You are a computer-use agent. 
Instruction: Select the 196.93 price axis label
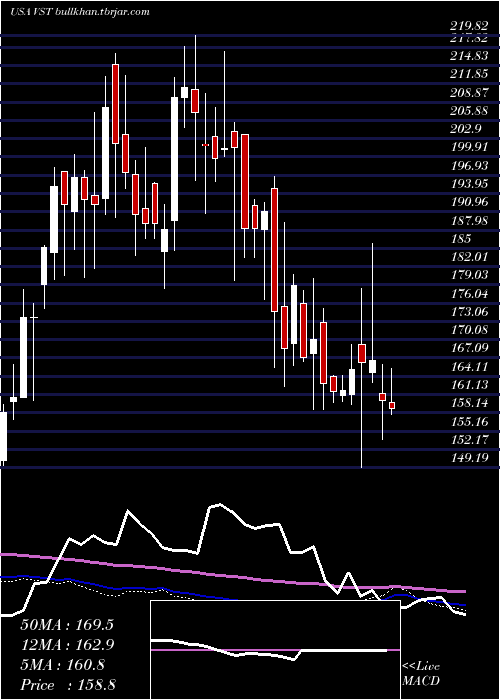coord(469,166)
